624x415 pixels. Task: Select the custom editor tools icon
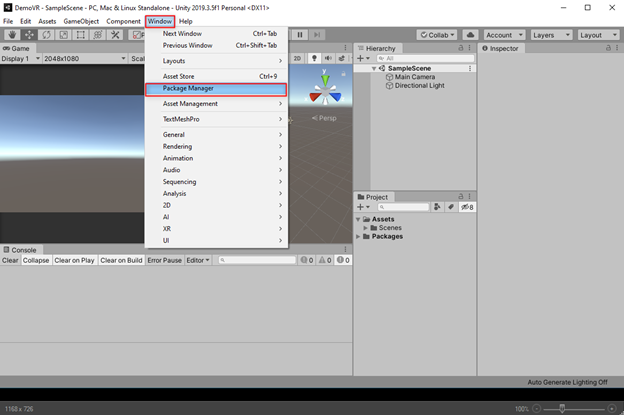pyautogui.click(x=115, y=35)
